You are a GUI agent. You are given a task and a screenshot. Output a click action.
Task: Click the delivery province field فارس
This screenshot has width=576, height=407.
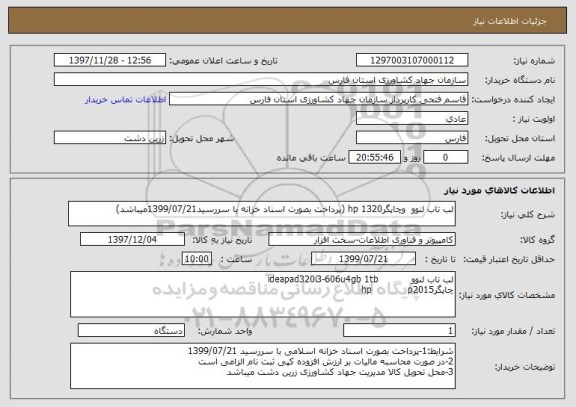(x=412, y=138)
